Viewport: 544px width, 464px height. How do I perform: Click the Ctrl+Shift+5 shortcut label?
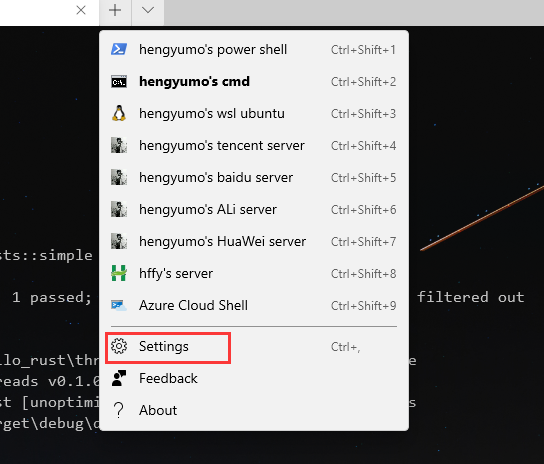click(363, 178)
